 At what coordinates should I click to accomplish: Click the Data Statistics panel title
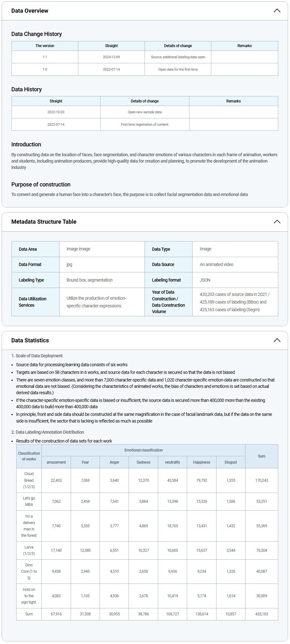30,340
